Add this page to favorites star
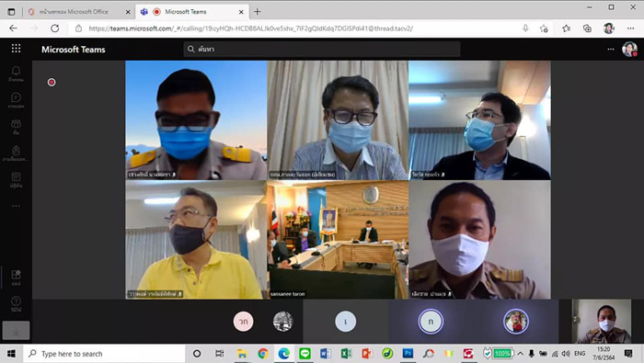Image resolution: width=644 pixels, height=363 pixels. pos(544,28)
